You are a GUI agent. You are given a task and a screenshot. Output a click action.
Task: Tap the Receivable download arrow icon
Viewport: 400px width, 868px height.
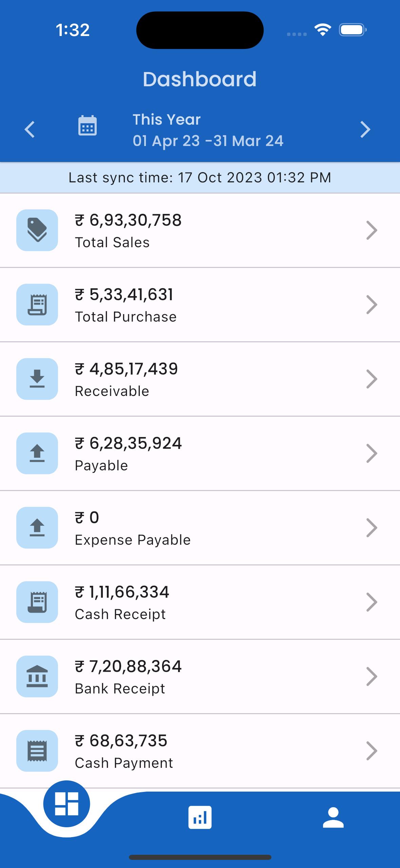click(x=37, y=379)
